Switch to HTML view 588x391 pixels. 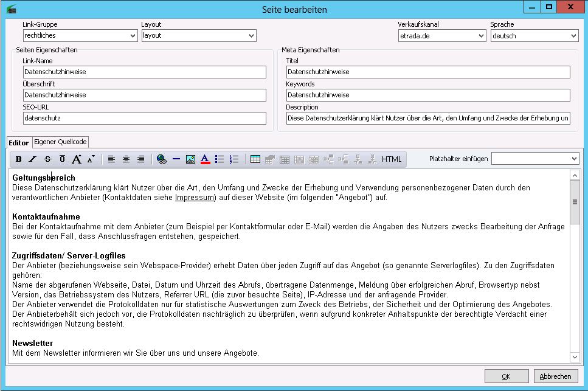click(x=392, y=159)
